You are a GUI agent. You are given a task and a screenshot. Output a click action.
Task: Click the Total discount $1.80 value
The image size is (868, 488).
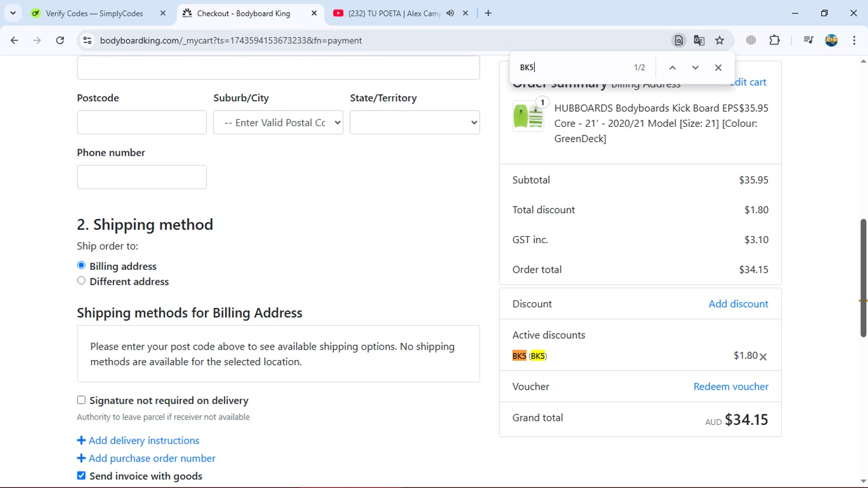pyautogui.click(x=756, y=210)
